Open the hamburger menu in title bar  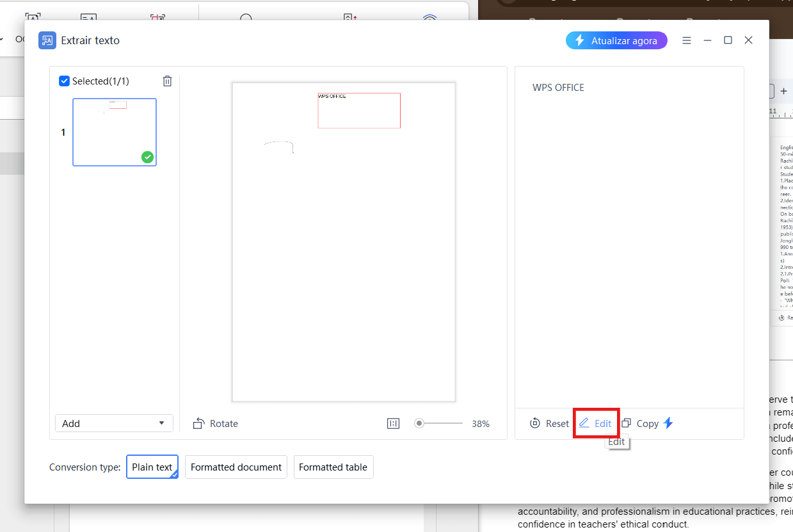[687, 40]
